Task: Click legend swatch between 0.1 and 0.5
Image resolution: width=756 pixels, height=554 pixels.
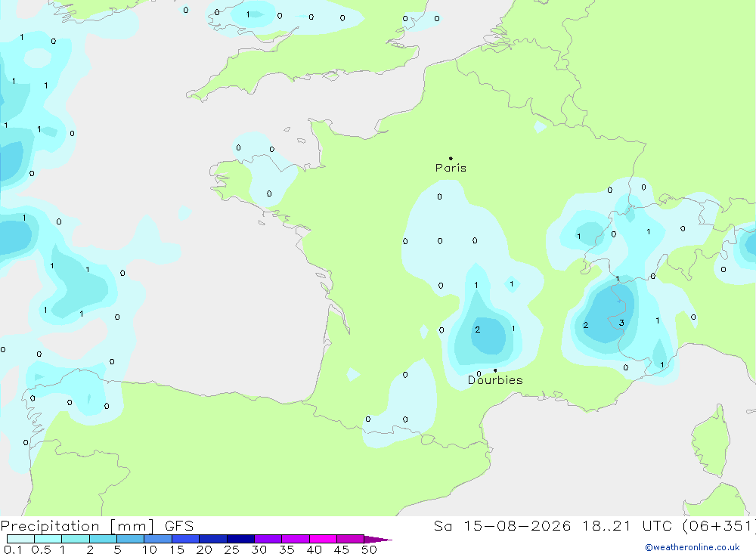Action: point(20,539)
